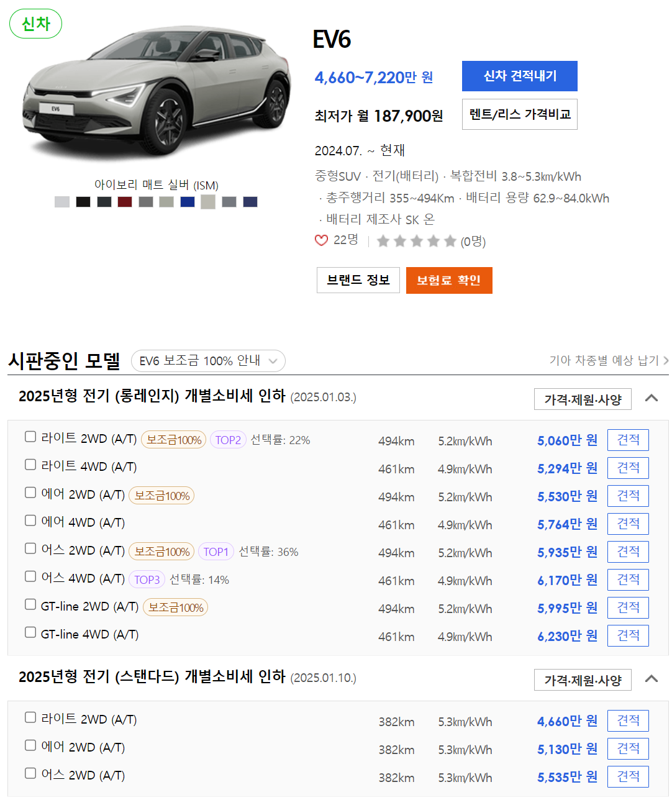672x800 pixels.
Task: Click the 6,230만 원 price text
Action: pos(567,636)
